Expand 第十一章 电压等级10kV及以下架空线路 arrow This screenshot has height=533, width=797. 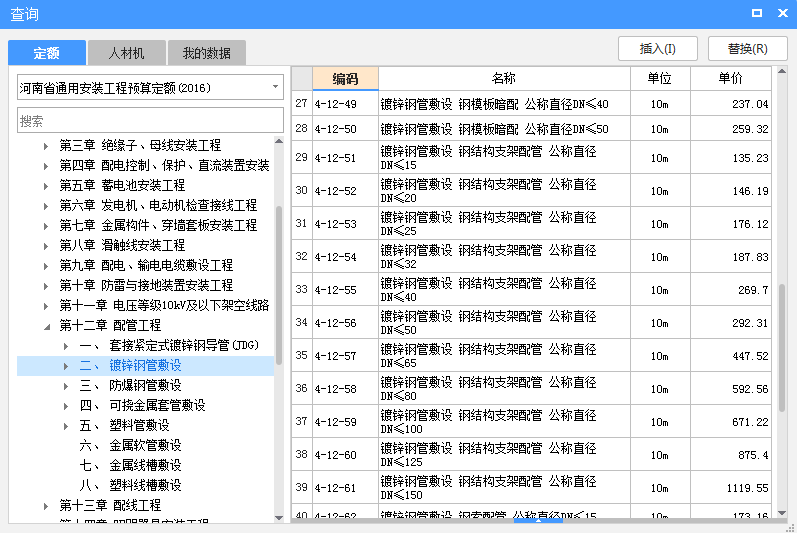tap(46, 306)
